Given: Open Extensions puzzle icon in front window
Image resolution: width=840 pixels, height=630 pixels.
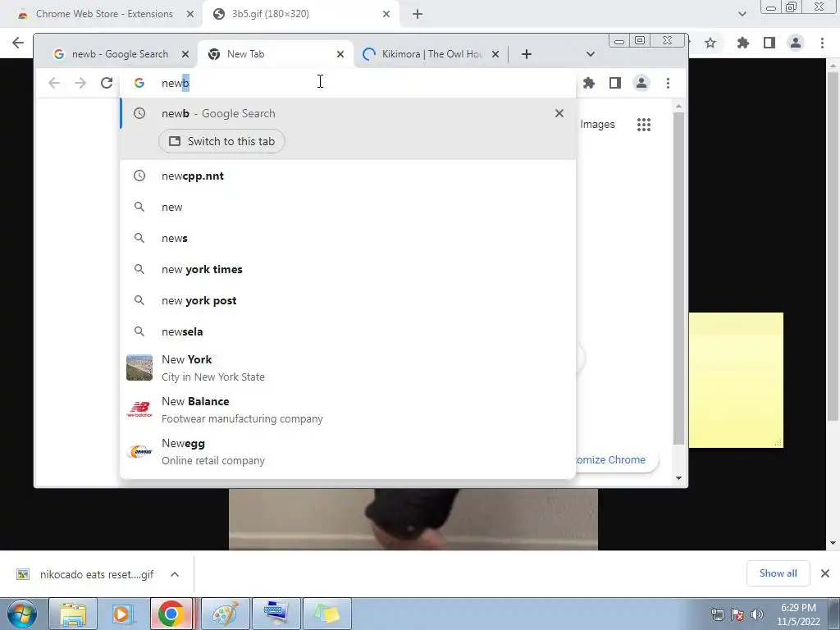Looking at the screenshot, I should 589,83.
